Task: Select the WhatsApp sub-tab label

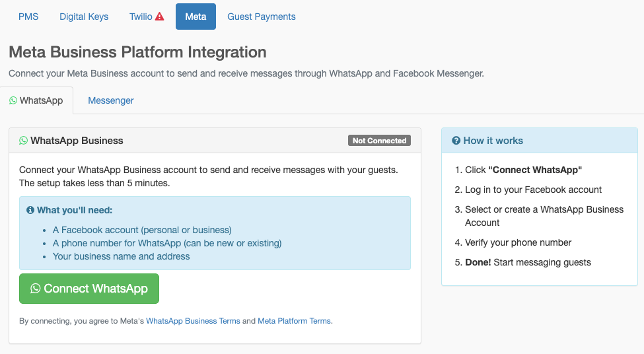Action: 42,100
